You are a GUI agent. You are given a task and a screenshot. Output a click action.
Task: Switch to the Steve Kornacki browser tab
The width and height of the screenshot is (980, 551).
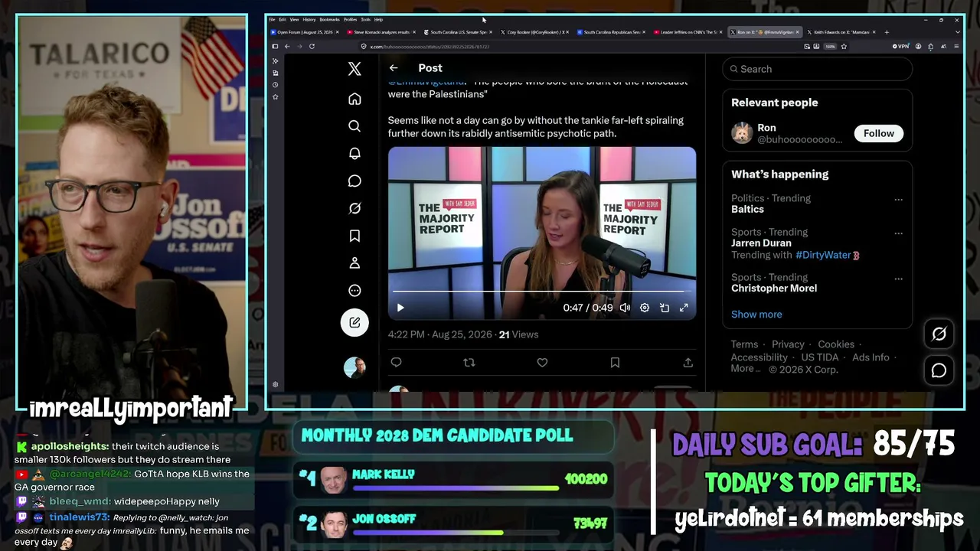(381, 32)
